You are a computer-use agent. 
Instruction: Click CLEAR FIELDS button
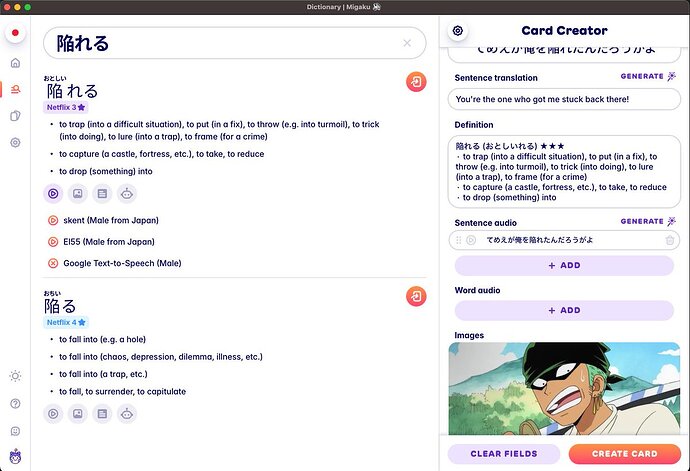[504, 454]
